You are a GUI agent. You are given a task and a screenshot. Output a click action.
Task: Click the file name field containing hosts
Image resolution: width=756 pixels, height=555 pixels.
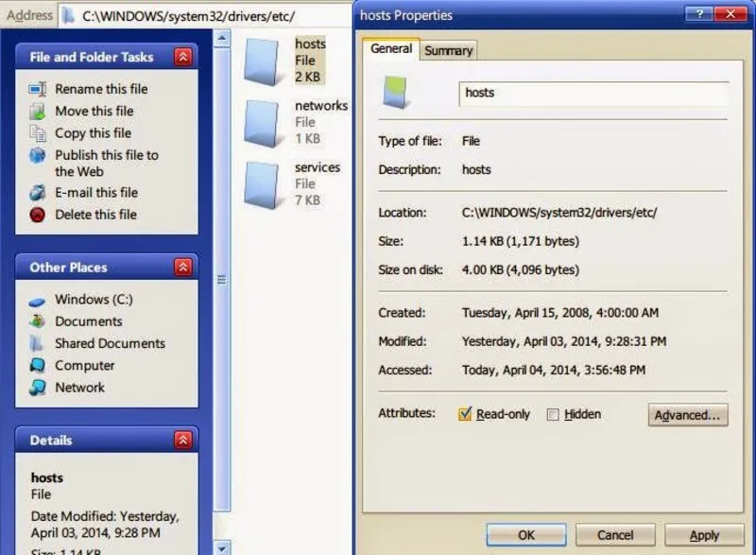coord(593,94)
